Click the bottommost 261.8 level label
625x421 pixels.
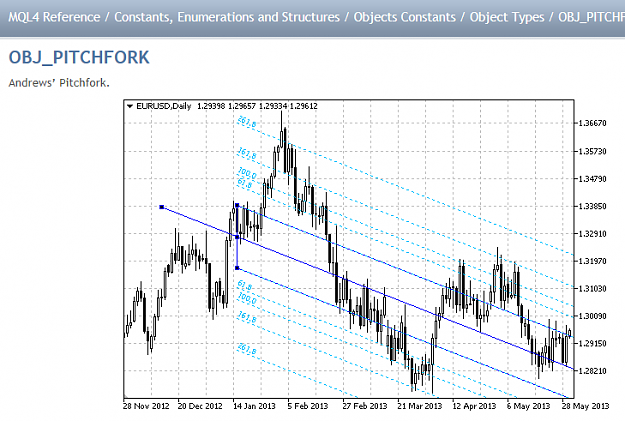pyautogui.click(x=247, y=349)
